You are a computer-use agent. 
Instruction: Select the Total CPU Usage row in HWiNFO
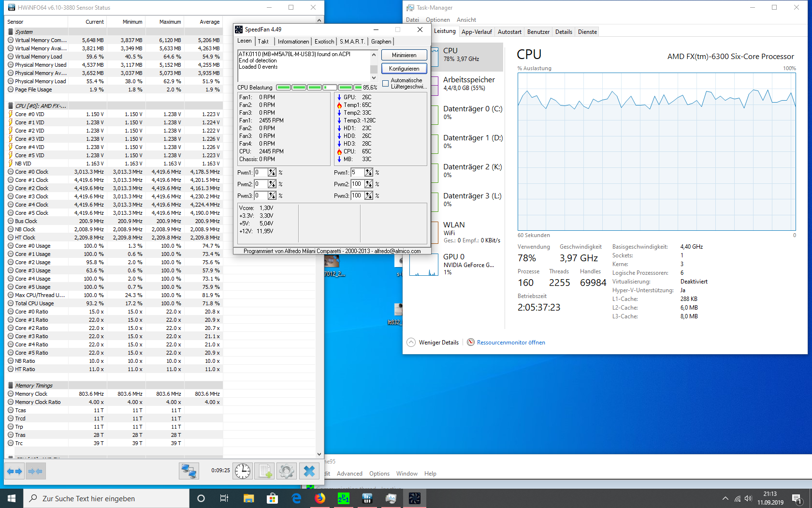point(114,303)
